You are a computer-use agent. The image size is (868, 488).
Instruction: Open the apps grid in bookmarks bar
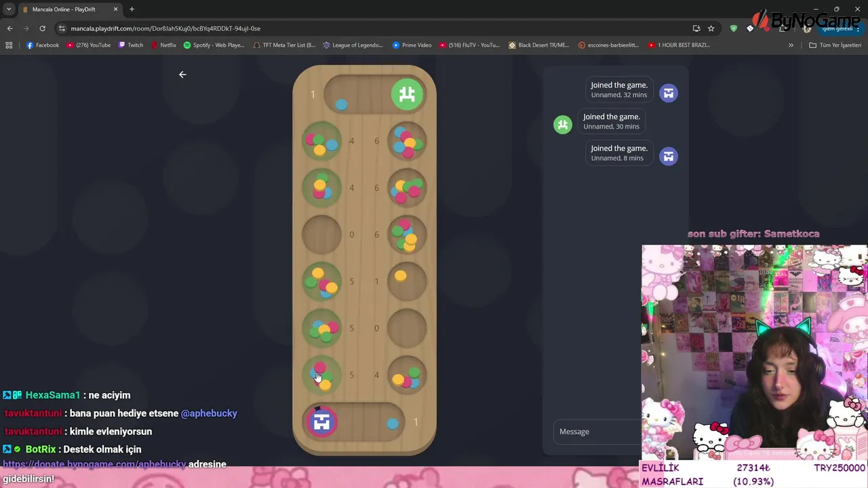[9, 45]
